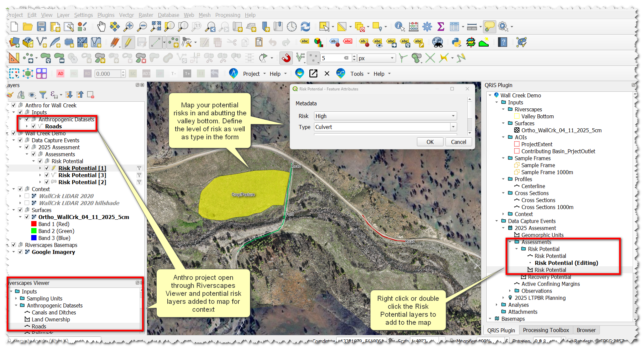Switch to the Processing Toolbox tab
This screenshot has width=644, height=349.
(x=546, y=330)
